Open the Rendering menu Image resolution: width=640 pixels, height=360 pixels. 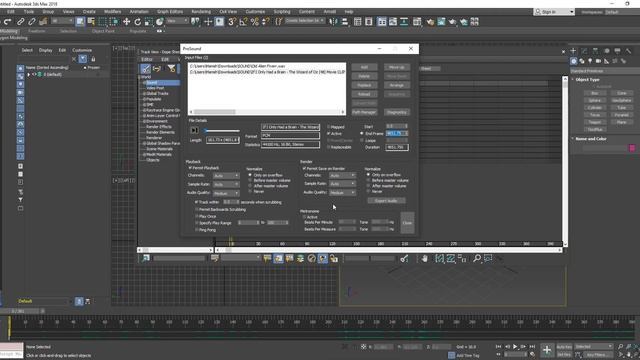201,12
